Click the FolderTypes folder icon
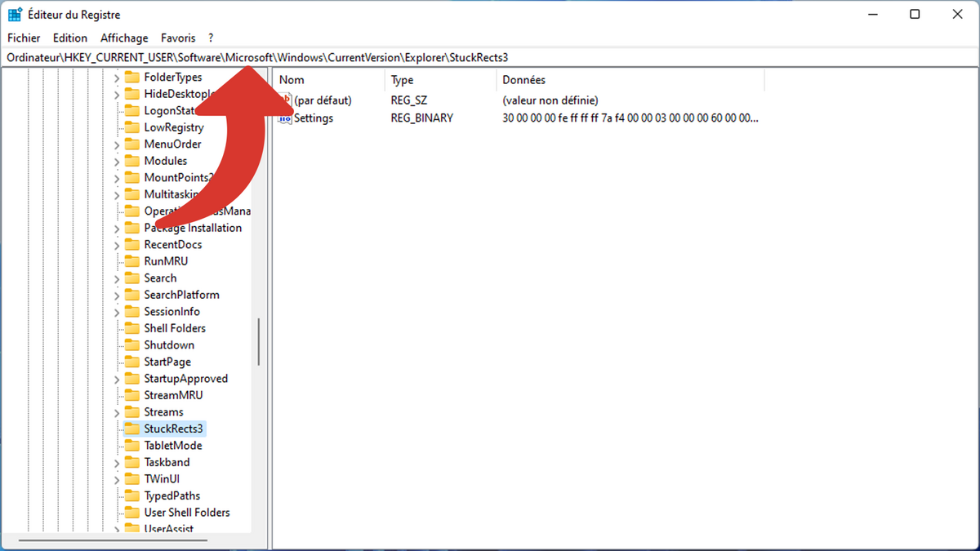This screenshot has height=551, width=980. tap(131, 78)
